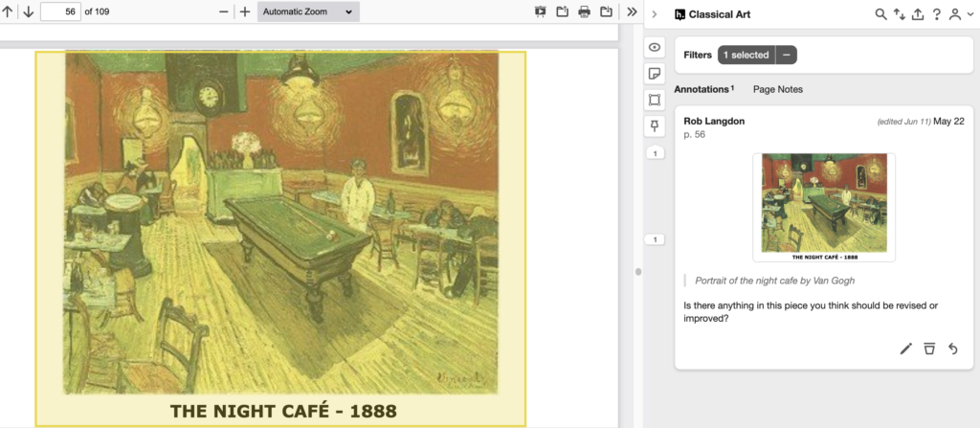Click the quoted text 'Portrait of the night cafe by Van Gogh'
Viewport: 980px width, 428px height.
[x=774, y=281]
